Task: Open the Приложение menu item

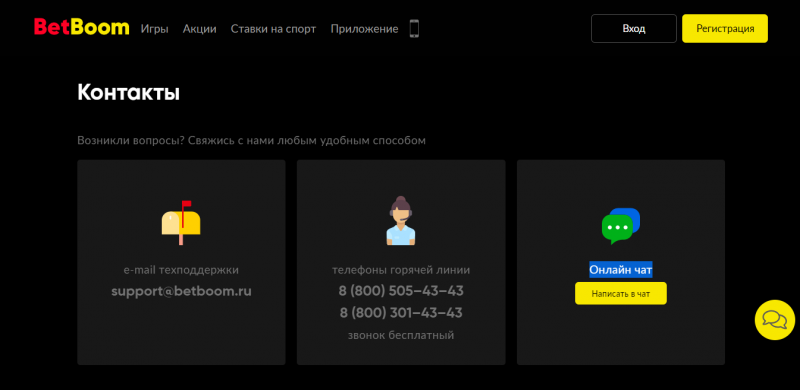Action: [364, 29]
